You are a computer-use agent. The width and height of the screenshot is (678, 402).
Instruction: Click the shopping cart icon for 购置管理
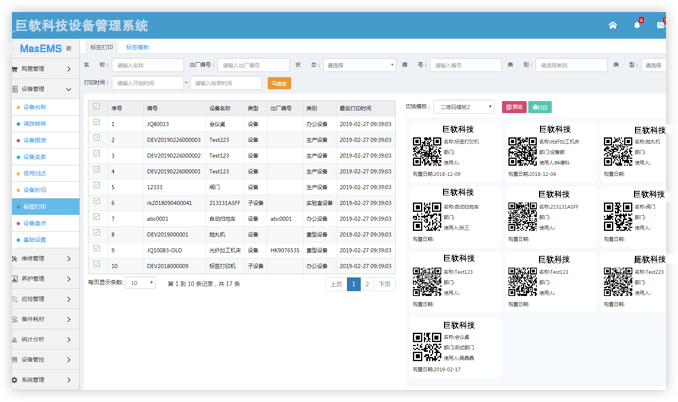(15, 69)
